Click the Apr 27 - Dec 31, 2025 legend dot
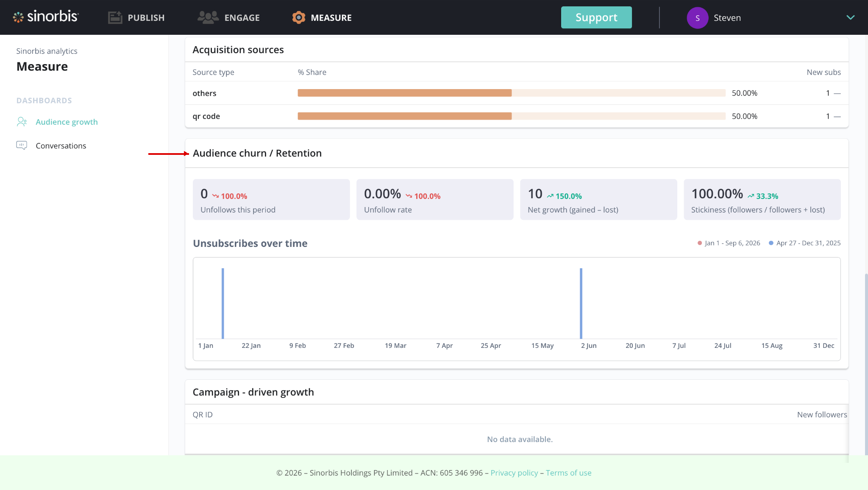Image resolution: width=868 pixels, height=490 pixels. click(771, 243)
